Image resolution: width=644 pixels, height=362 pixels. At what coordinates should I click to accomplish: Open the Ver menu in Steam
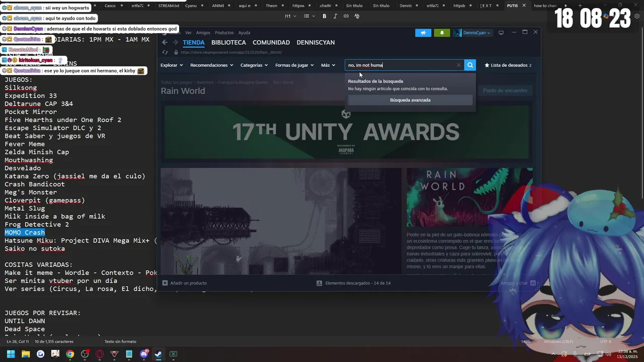(x=188, y=33)
